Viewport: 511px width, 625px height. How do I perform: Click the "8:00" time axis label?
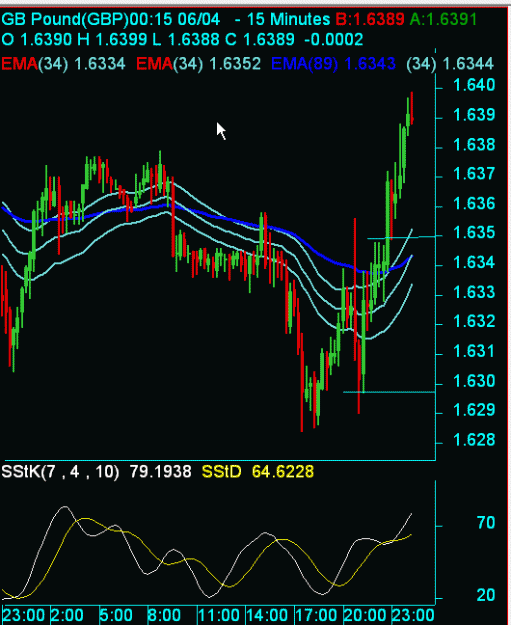pos(165,615)
